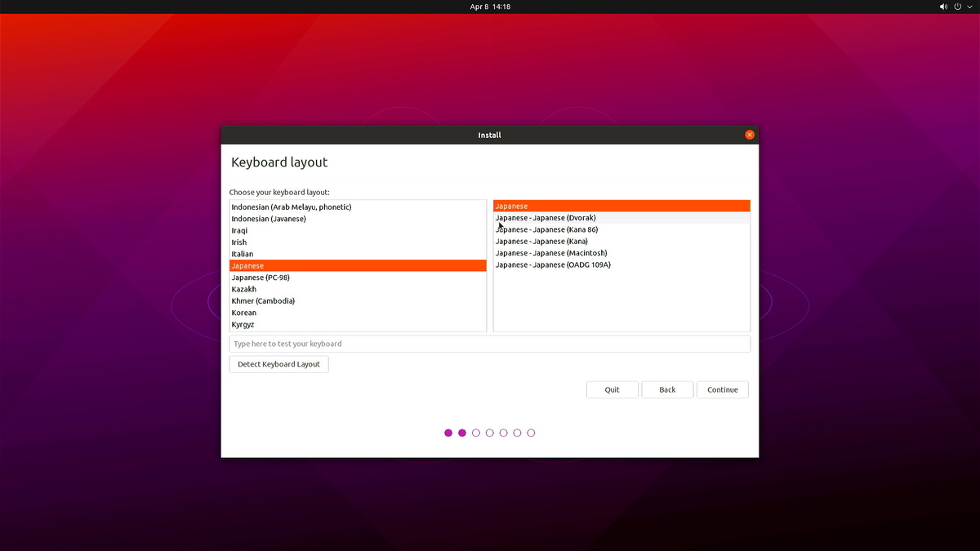The width and height of the screenshot is (980, 551).
Task: Choose Kyrgyz keyboard layout
Action: 358,324
